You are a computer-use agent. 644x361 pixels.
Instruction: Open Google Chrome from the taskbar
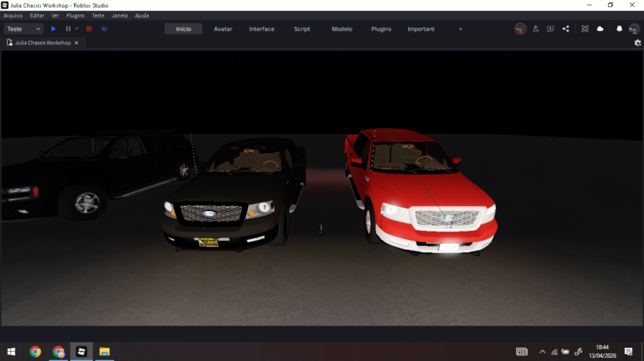tap(35, 351)
